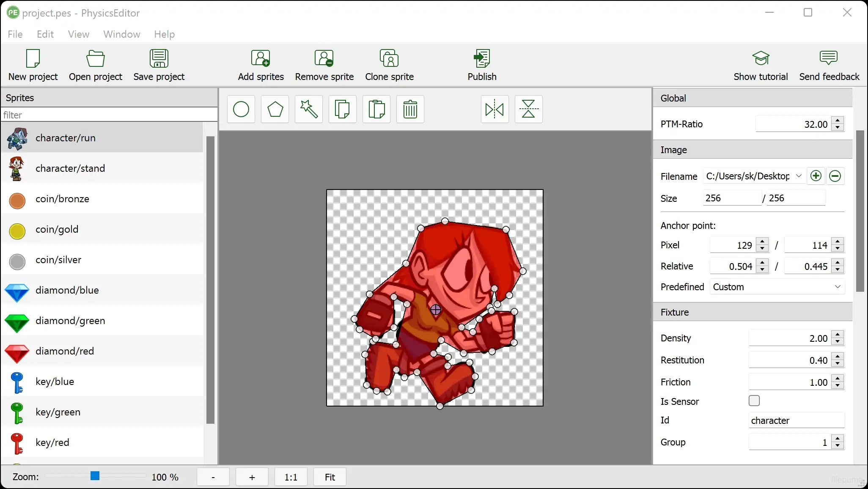
Task: Add image file with plus icon
Action: [816, 176]
